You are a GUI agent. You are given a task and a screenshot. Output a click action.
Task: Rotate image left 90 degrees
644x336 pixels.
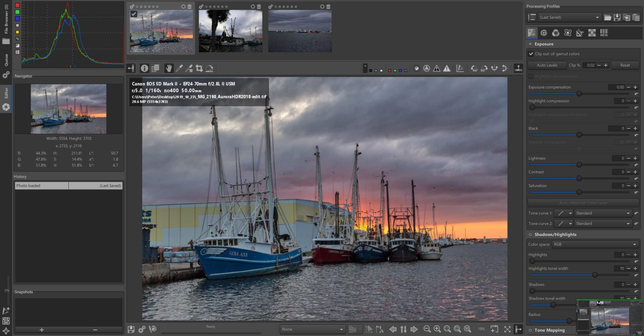[x=474, y=68]
